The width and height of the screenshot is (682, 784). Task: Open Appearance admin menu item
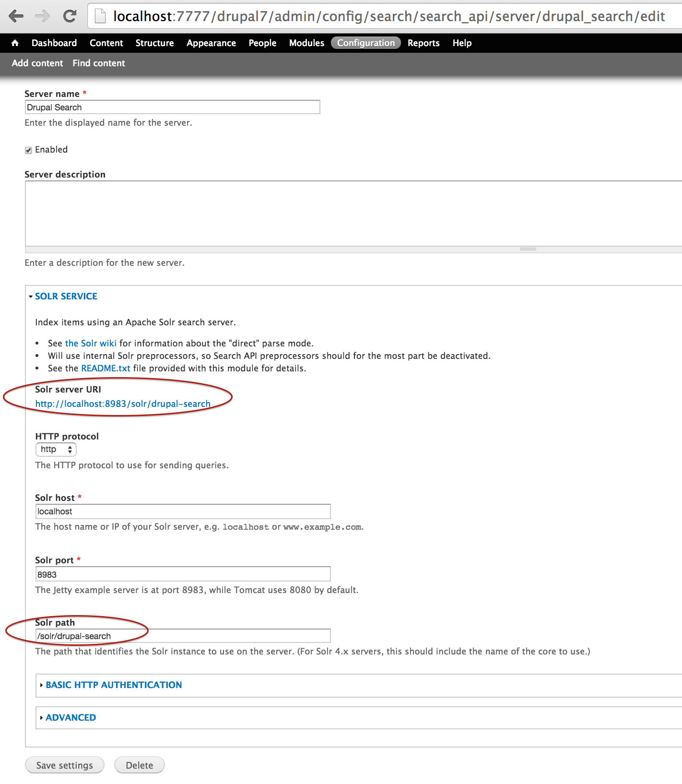211,43
